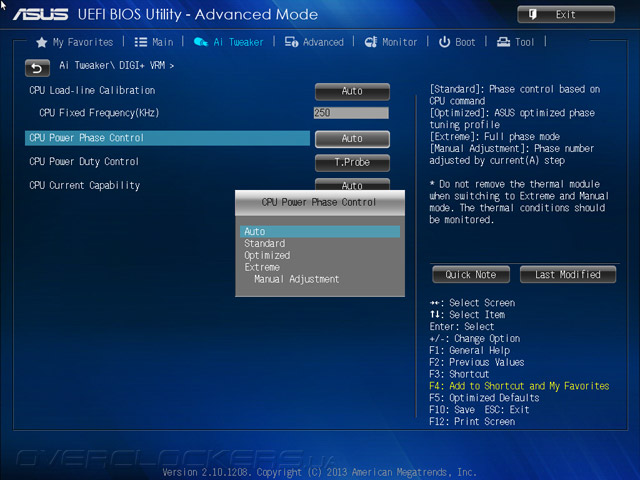Click the back arrow icon
Screen dimensions: 640x480
pyautogui.click(x=37, y=68)
